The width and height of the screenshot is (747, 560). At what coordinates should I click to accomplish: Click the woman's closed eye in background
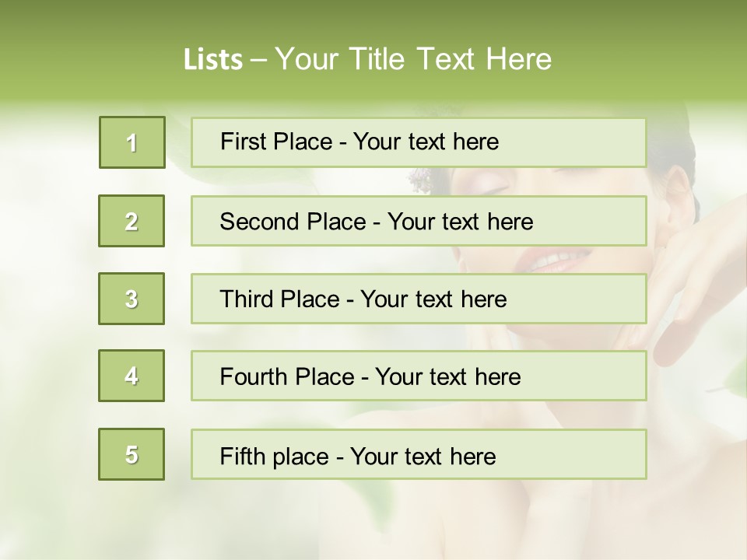(x=489, y=187)
